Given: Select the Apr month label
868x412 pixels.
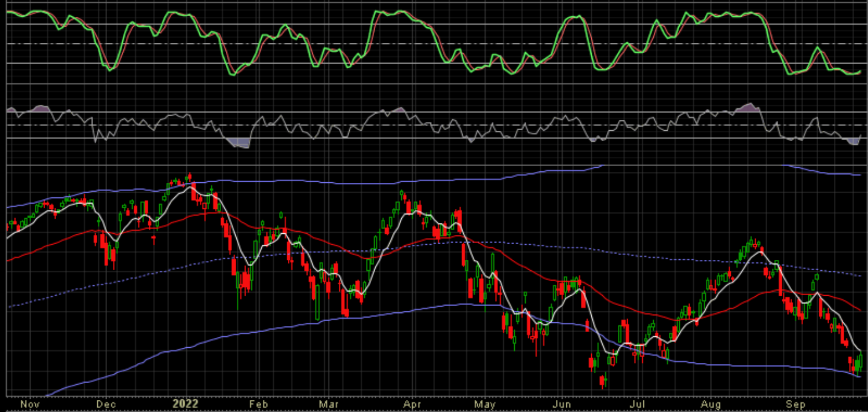Looking at the screenshot, I should coord(411,404).
